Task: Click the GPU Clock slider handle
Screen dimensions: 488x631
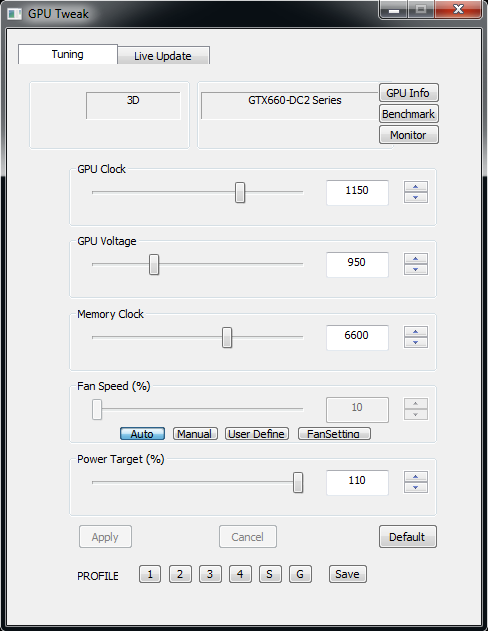Action: pos(240,192)
